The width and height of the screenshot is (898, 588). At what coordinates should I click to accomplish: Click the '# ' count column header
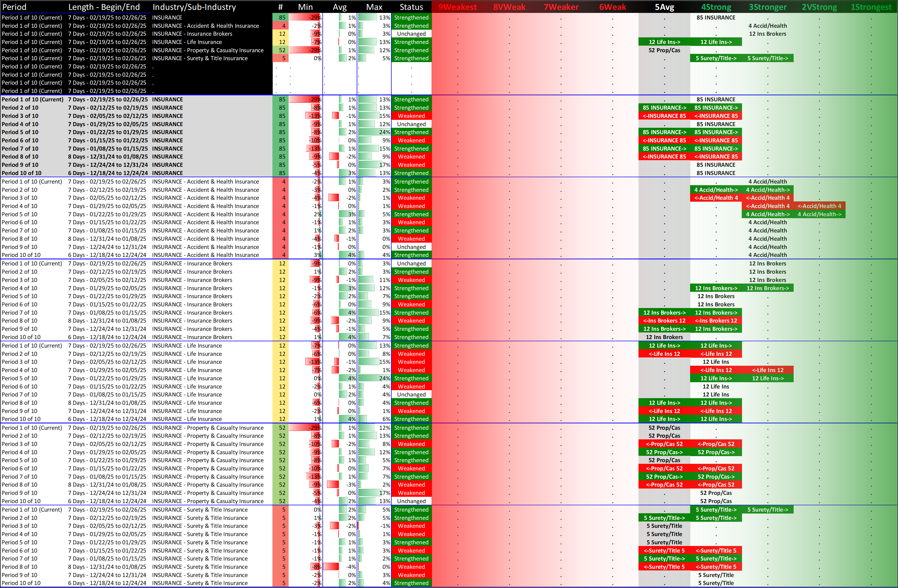(x=280, y=7)
